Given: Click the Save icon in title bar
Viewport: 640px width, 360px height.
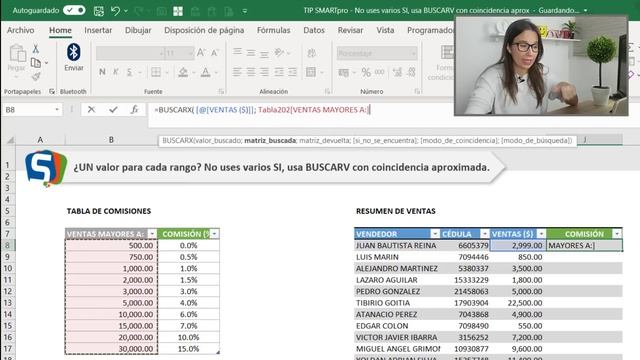Looking at the screenshot, I should (x=98, y=11).
